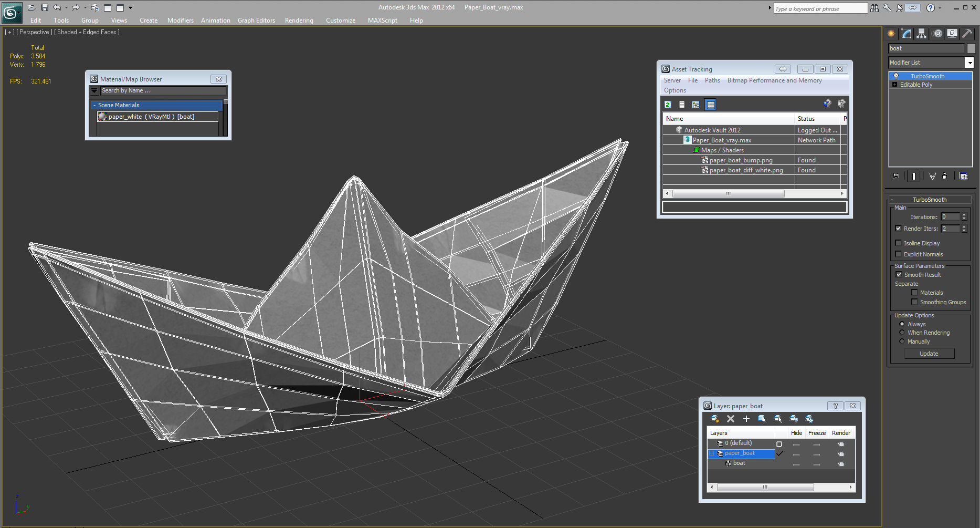The height and width of the screenshot is (528, 980).
Task: Click the 3ds Max application logo button
Action: 12,12
